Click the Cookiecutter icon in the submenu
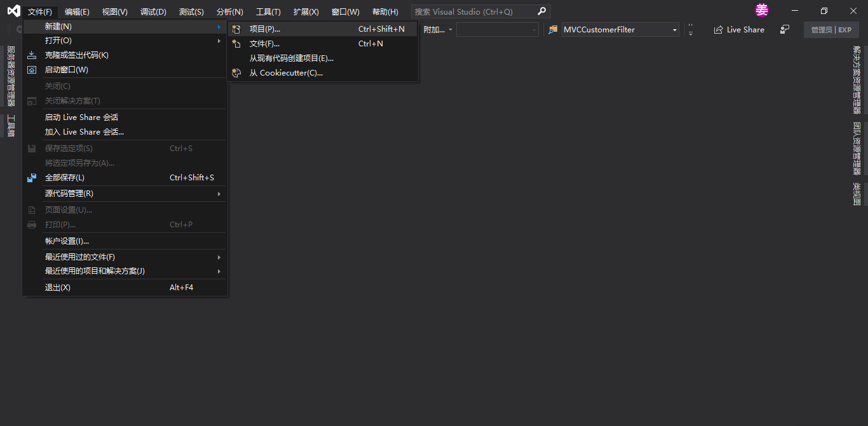This screenshot has width=868, height=426. (236, 73)
